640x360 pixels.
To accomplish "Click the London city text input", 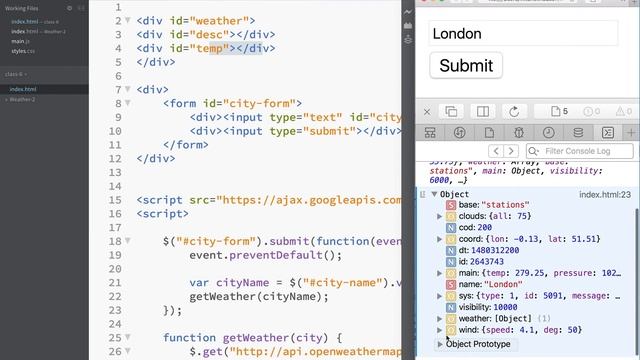I will tap(524, 33).
